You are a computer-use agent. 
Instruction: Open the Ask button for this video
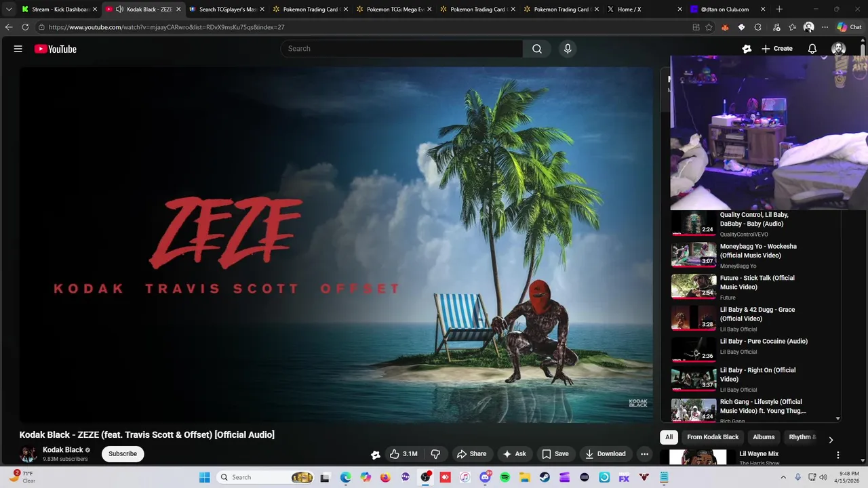[x=514, y=454]
